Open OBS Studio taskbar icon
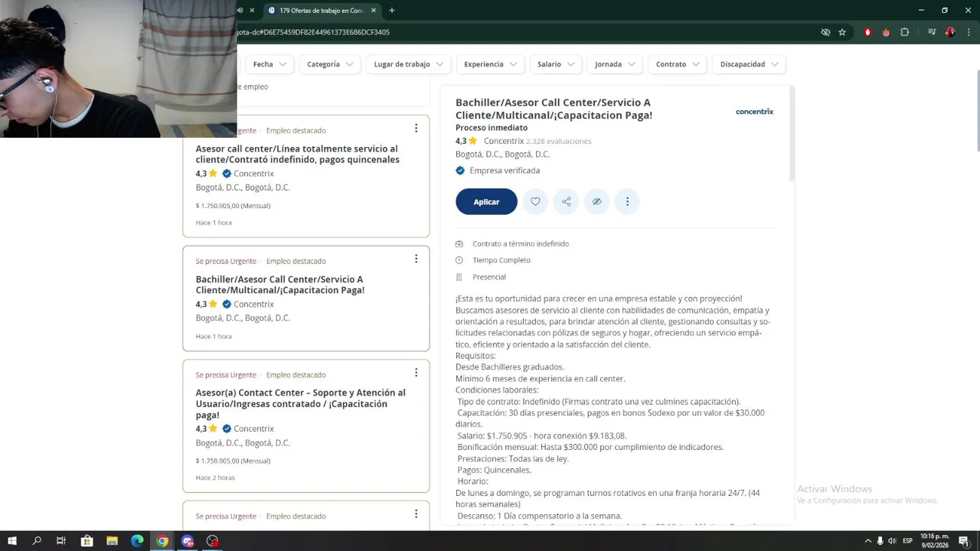 [x=212, y=541]
